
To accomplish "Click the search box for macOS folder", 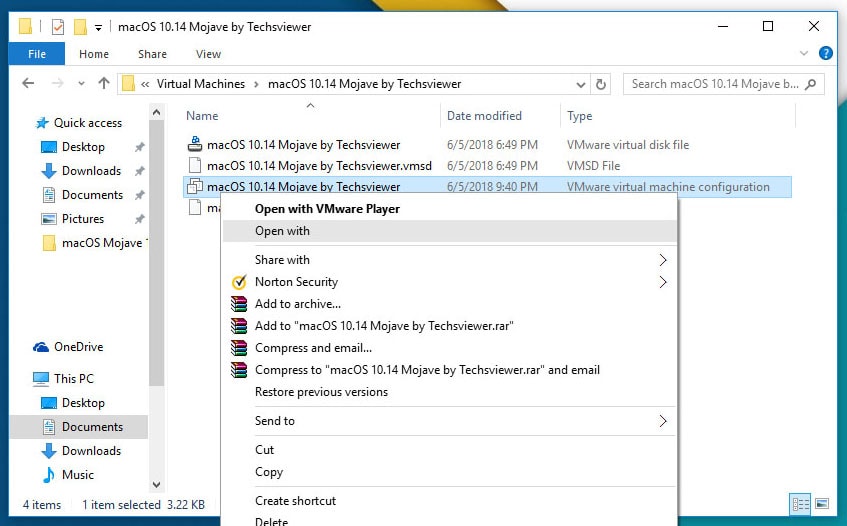I will tap(714, 84).
